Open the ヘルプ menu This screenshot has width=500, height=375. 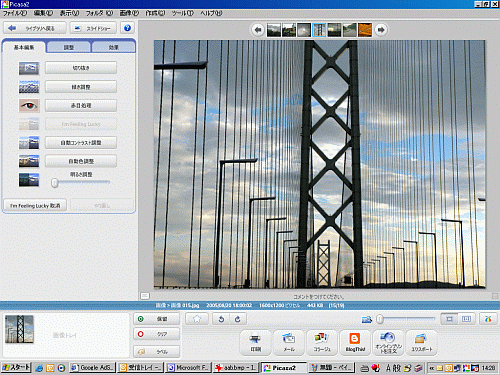point(211,13)
